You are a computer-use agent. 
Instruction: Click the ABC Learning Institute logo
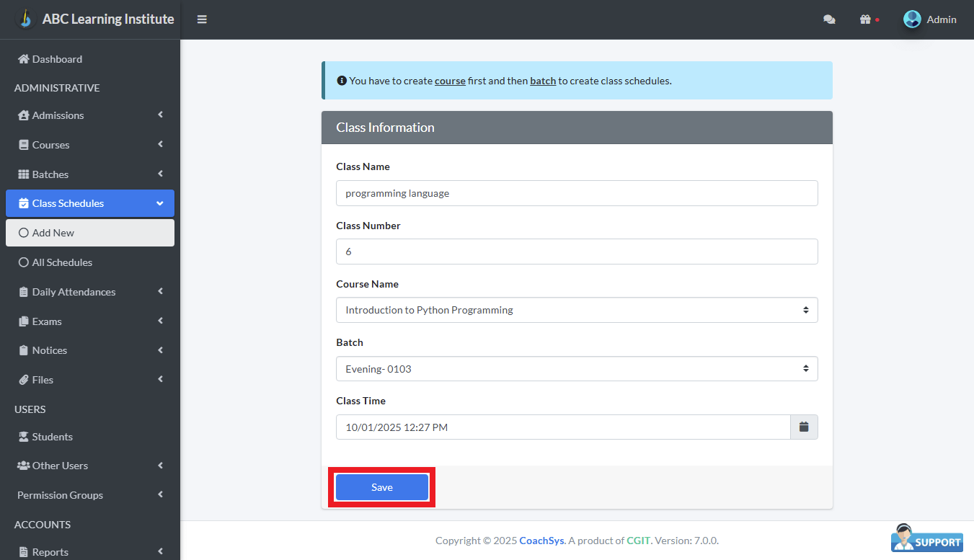26,19
